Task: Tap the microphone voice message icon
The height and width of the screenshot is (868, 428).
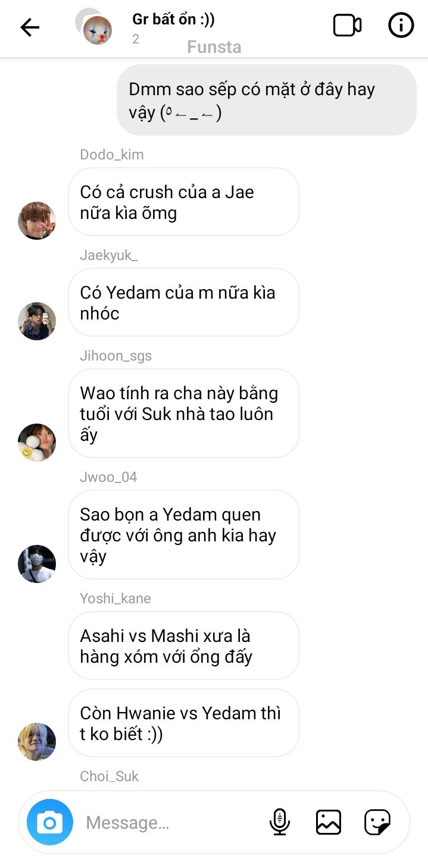Action: 279,822
